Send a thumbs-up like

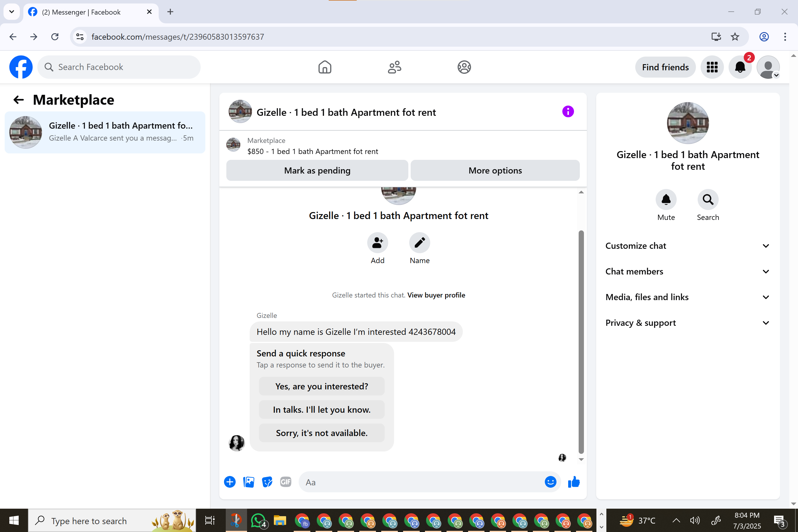(x=574, y=482)
